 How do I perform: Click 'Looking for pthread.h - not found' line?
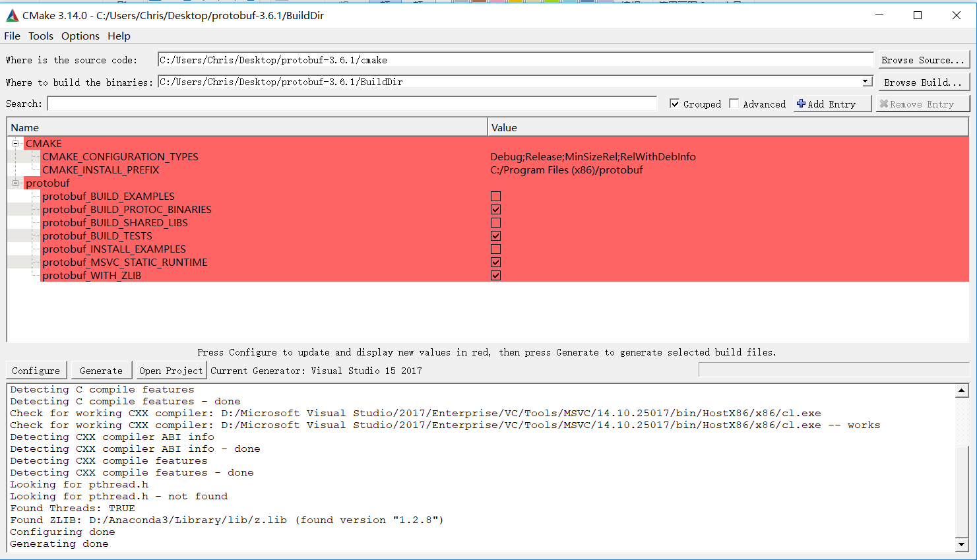tap(119, 496)
